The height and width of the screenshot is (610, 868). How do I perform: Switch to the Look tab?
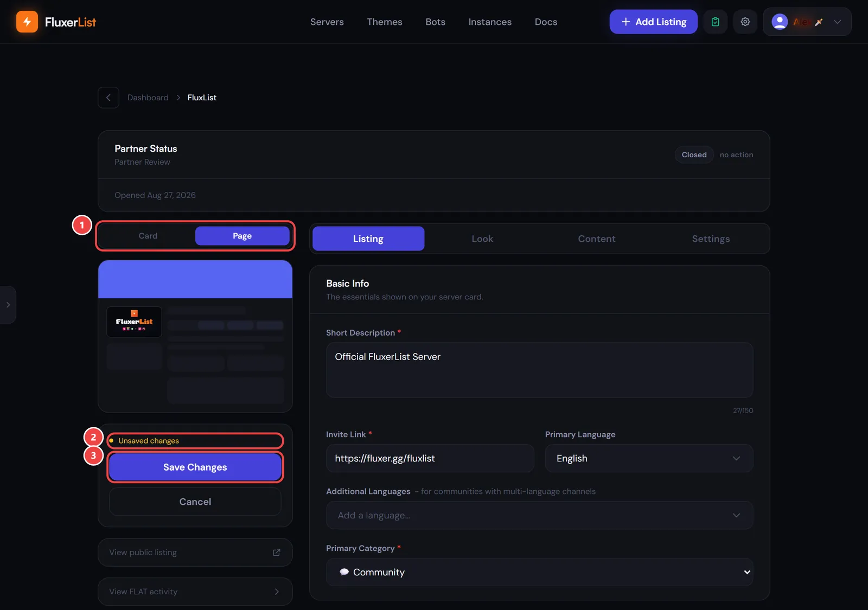click(482, 239)
